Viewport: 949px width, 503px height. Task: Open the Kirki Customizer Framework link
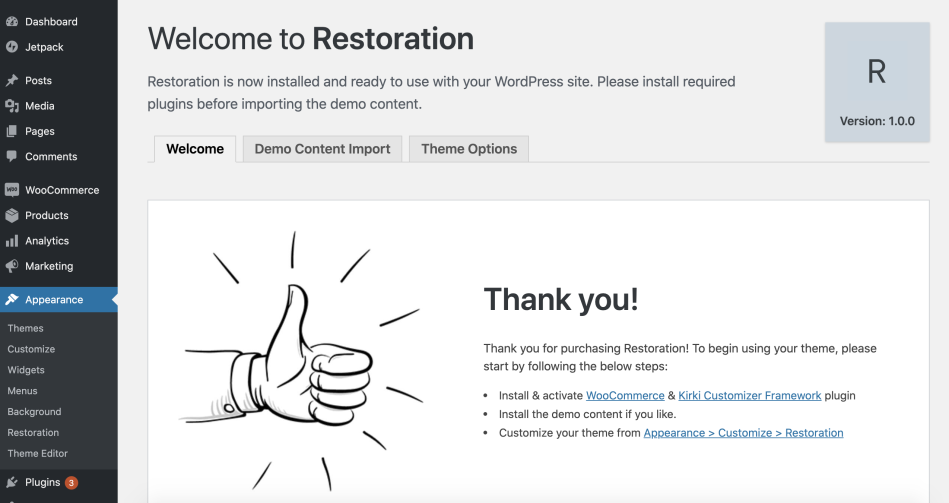tap(749, 395)
